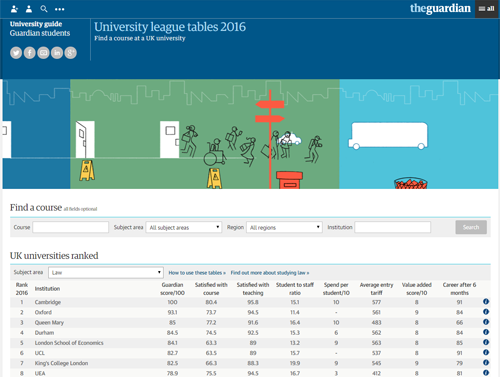This screenshot has height=377, width=500.
Task: Open University guide link
Action: tap(36, 24)
